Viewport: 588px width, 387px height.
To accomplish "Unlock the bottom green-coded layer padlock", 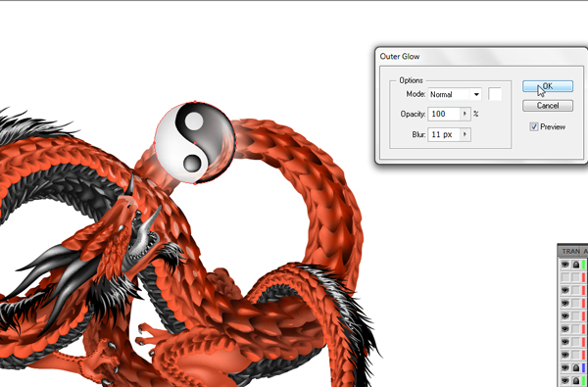I will tap(575, 381).
